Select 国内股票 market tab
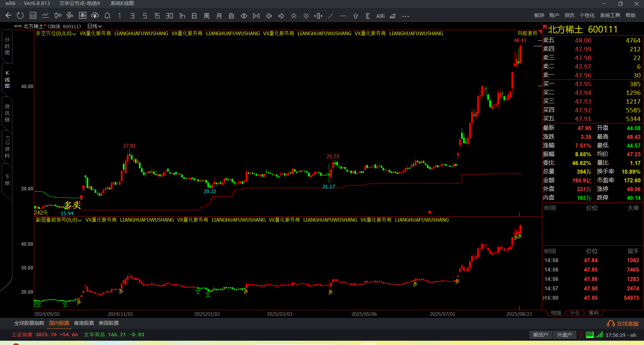The image size is (644, 345). pos(59,323)
